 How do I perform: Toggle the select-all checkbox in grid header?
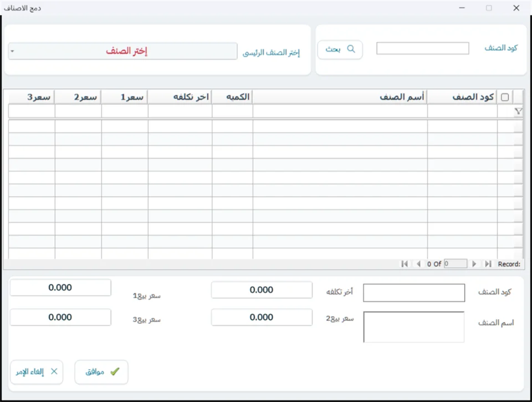coord(505,97)
